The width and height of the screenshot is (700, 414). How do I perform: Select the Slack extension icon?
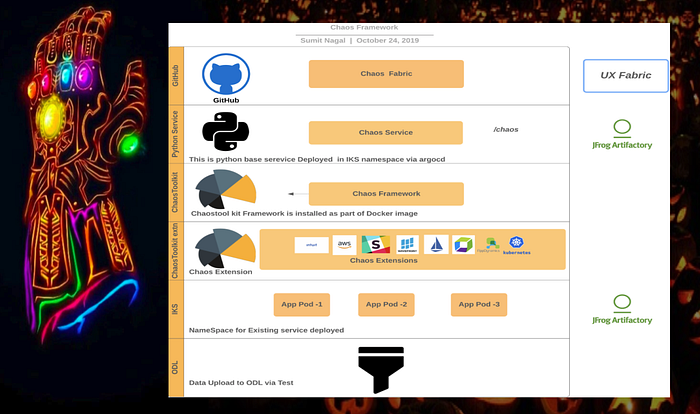[x=375, y=245]
